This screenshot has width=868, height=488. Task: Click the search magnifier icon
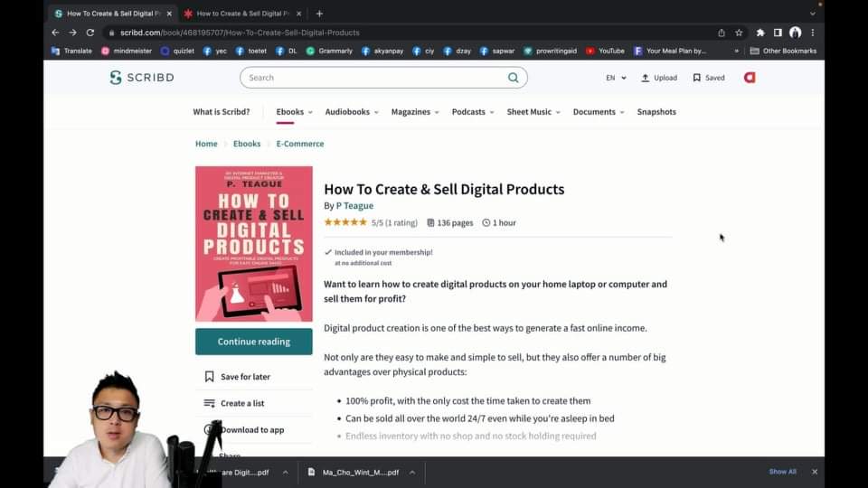coord(514,78)
